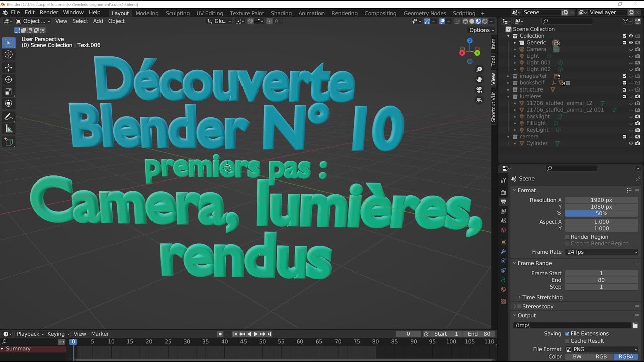The height and width of the screenshot is (362, 644).
Task: Open the Texture properties checker tab
Action: pyautogui.click(x=503, y=301)
